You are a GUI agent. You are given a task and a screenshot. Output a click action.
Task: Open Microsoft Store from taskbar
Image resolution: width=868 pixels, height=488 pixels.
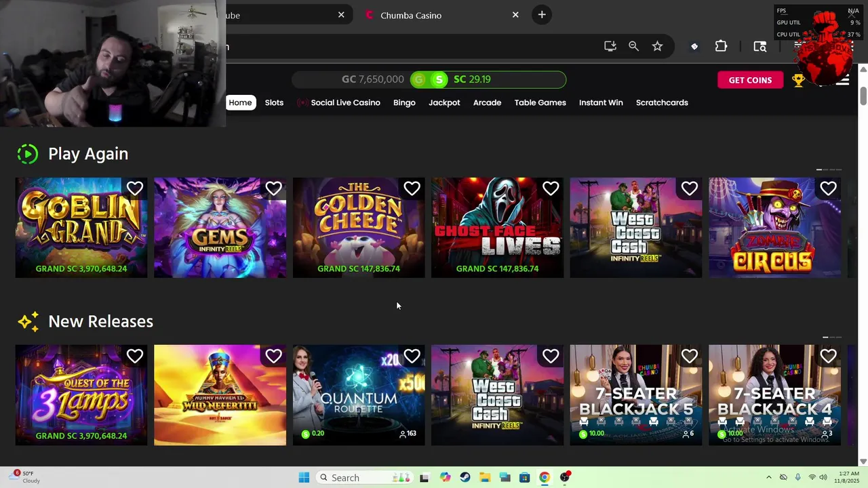tap(525, 478)
